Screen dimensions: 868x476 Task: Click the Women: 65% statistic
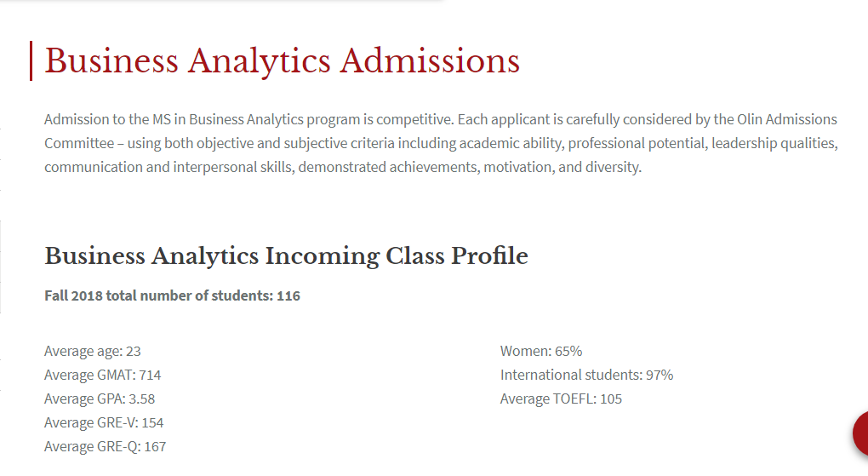(541, 351)
